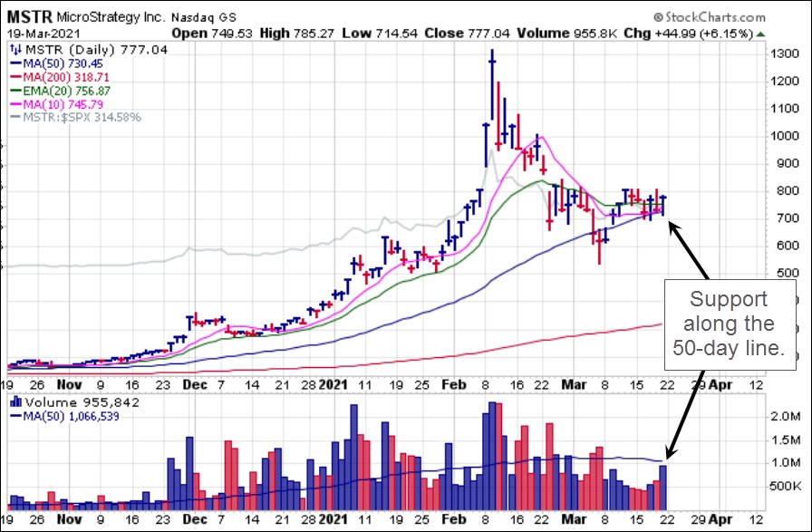Click the tallest blue volume bar in February
The width and height of the screenshot is (812, 532).
pos(492,457)
